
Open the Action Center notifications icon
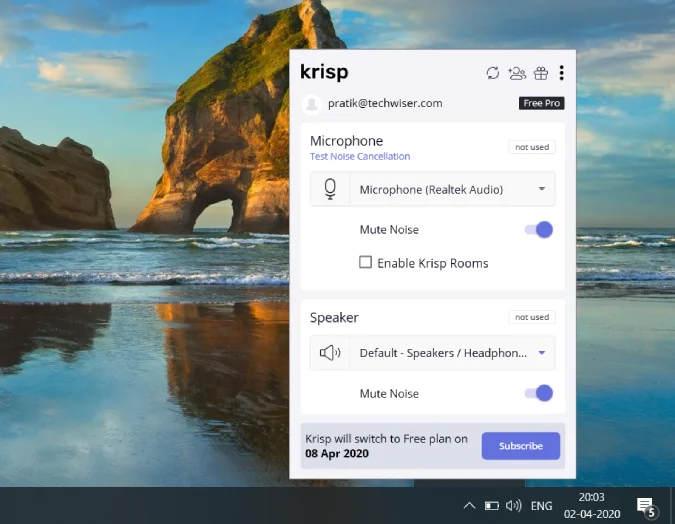(646, 507)
